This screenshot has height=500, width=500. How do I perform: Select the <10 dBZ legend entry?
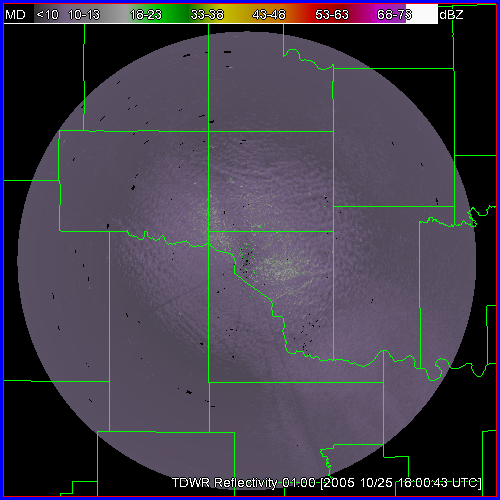pos(47,15)
